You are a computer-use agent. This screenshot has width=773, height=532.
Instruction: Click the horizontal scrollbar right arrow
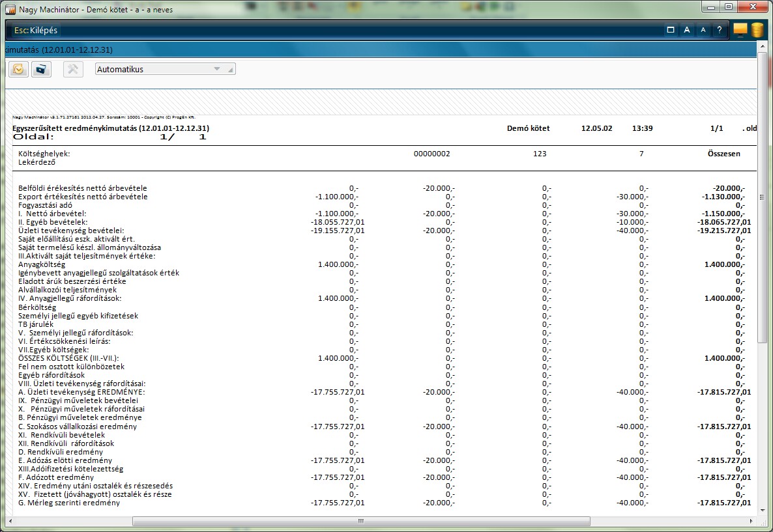752,522
